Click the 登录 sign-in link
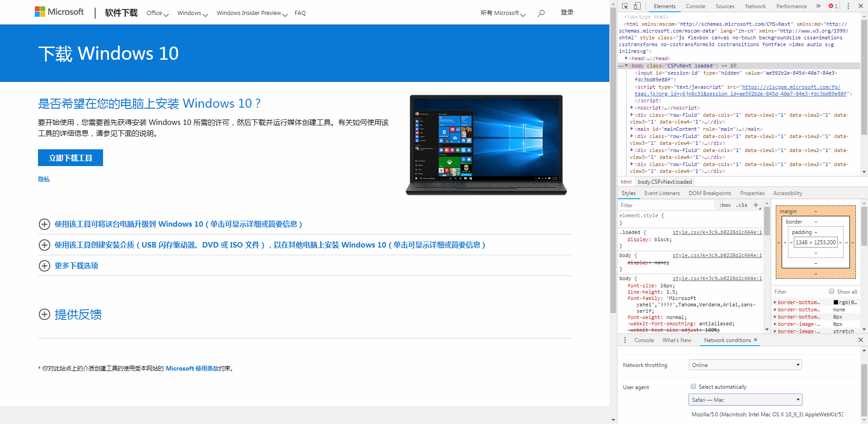The width and height of the screenshot is (868, 424). (x=567, y=13)
